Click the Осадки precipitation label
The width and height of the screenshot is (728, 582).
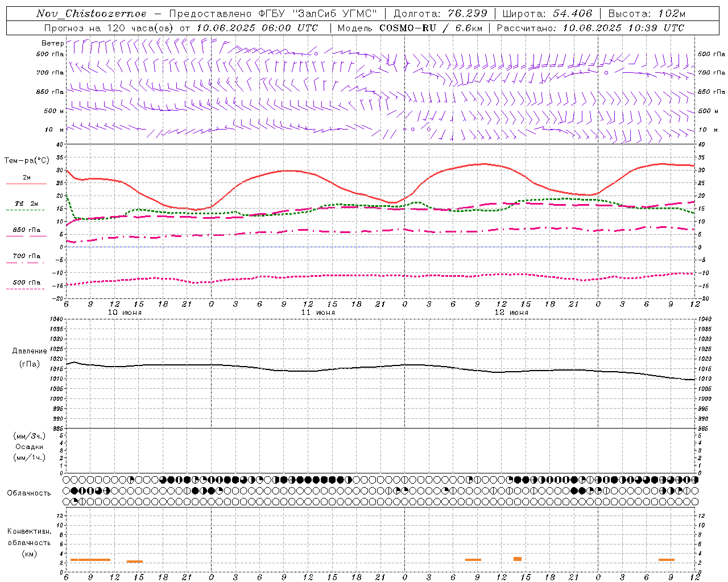[30, 447]
